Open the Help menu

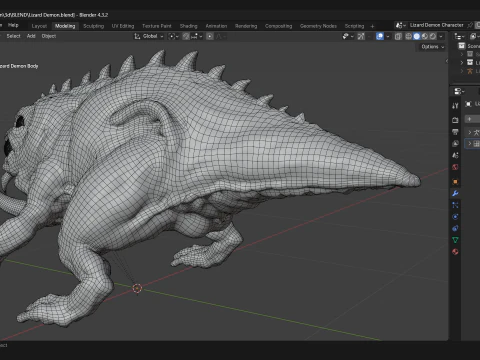point(13,25)
